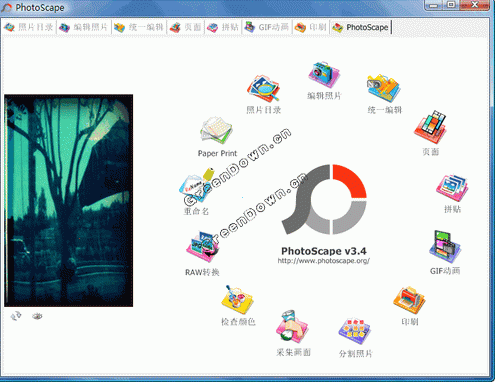Switch to the 拼贴 tab

pos(223,27)
